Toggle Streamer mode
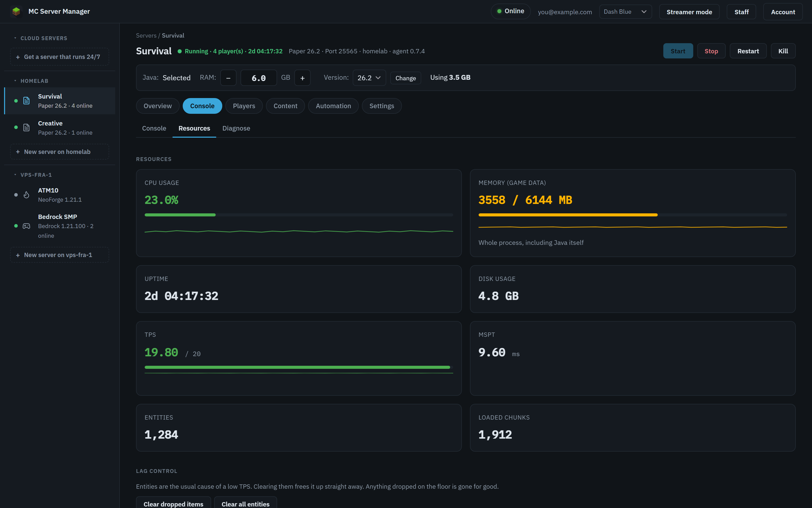Viewport: 812px width, 508px height. coord(689,12)
